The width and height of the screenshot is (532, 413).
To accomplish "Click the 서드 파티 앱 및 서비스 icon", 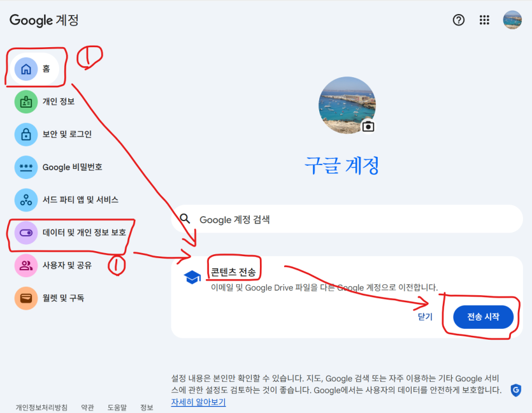I will pyautogui.click(x=25, y=200).
